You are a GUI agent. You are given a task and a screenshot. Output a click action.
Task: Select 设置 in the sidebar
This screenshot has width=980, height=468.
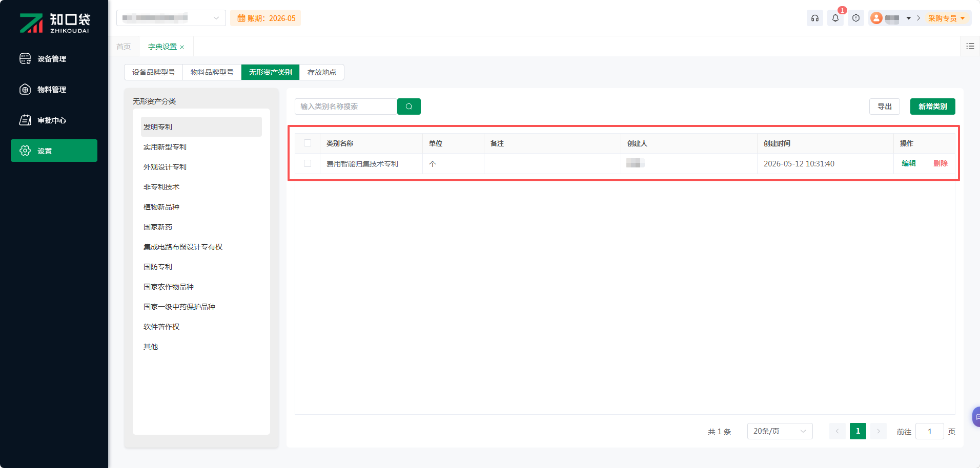(x=54, y=151)
